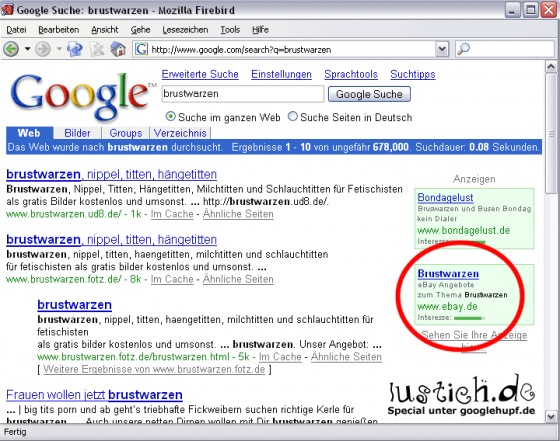
Task: Open the Tools menu
Action: click(230, 30)
